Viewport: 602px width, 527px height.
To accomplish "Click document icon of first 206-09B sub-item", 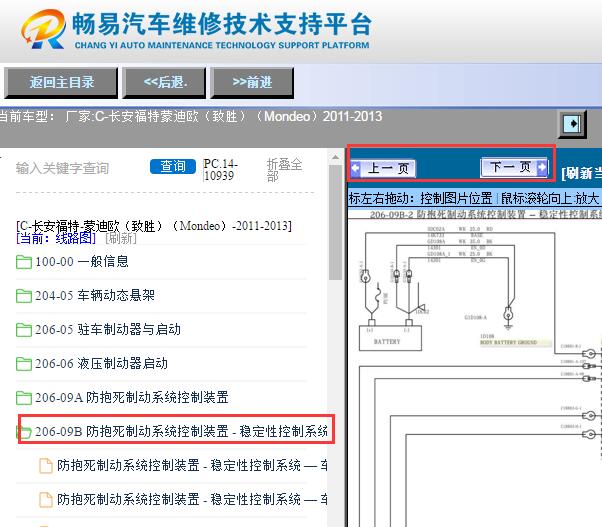I will 46,466.
